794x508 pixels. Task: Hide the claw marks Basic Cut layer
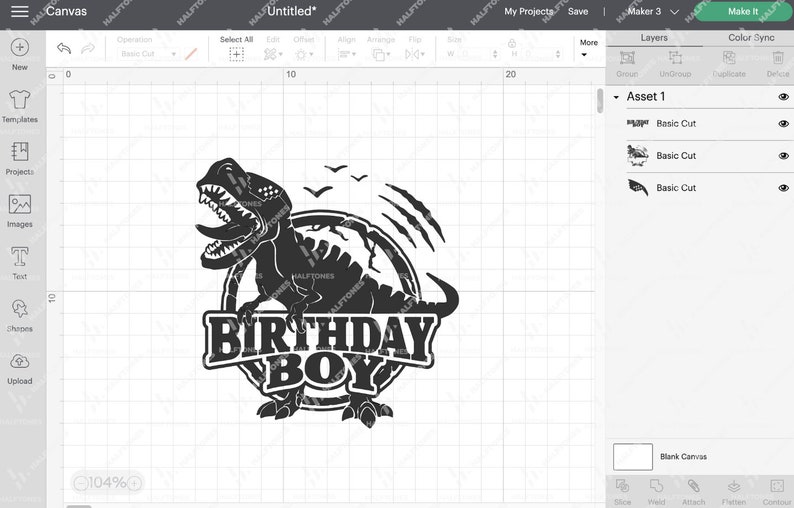click(x=783, y=188)
